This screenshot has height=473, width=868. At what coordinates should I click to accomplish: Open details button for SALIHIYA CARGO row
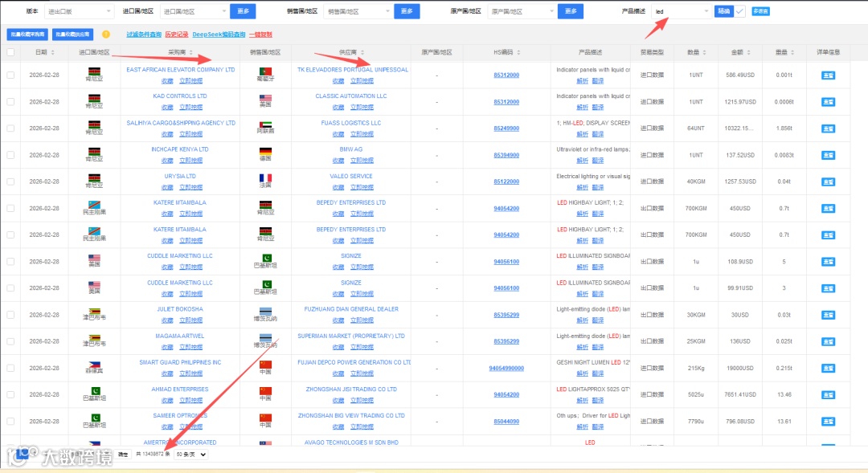[828, 128]
